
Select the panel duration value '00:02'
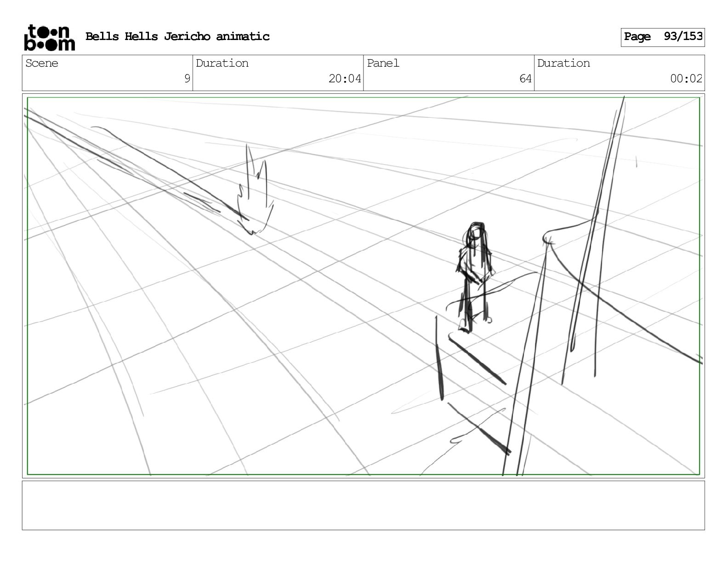coord(686,79)
